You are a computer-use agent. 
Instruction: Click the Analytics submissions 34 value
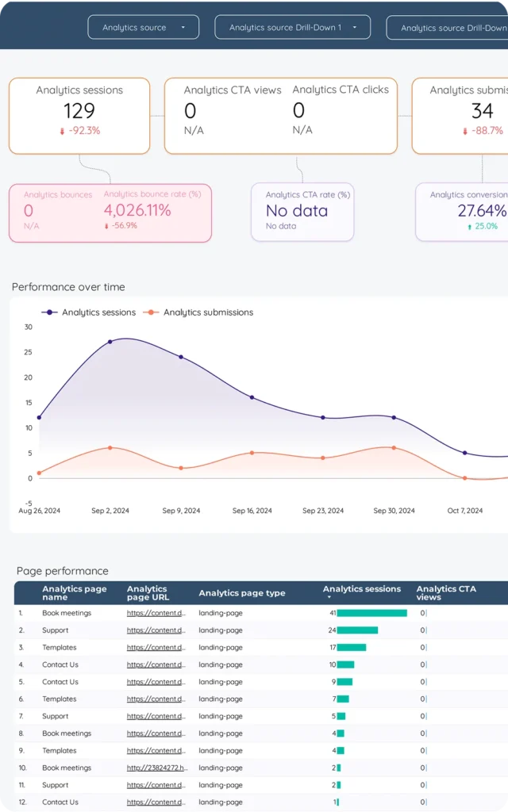click(x=482, y=111)
